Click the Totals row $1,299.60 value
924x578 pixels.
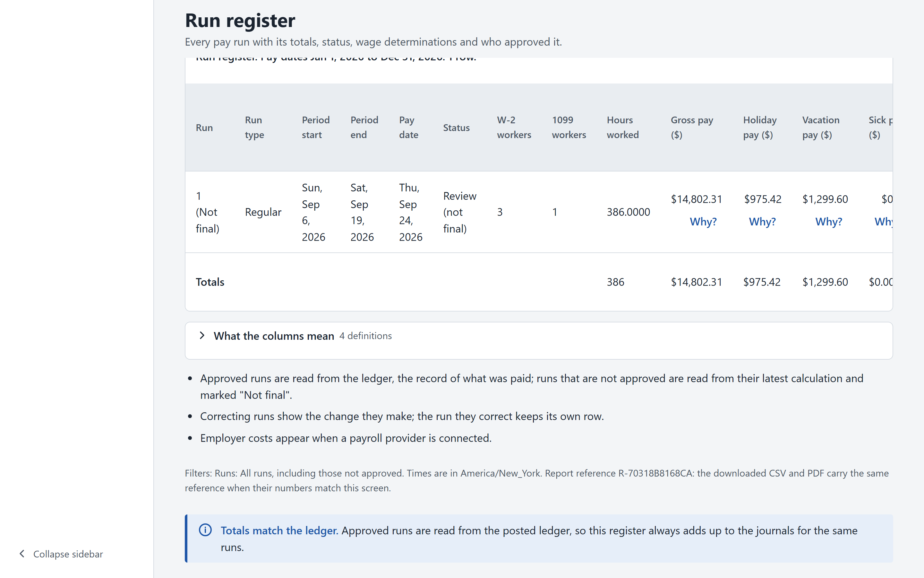click(x=825, y=282)
